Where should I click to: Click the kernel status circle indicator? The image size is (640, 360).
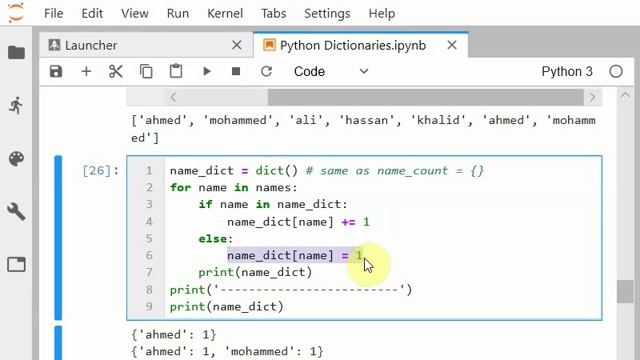click(x=616, y=71)
